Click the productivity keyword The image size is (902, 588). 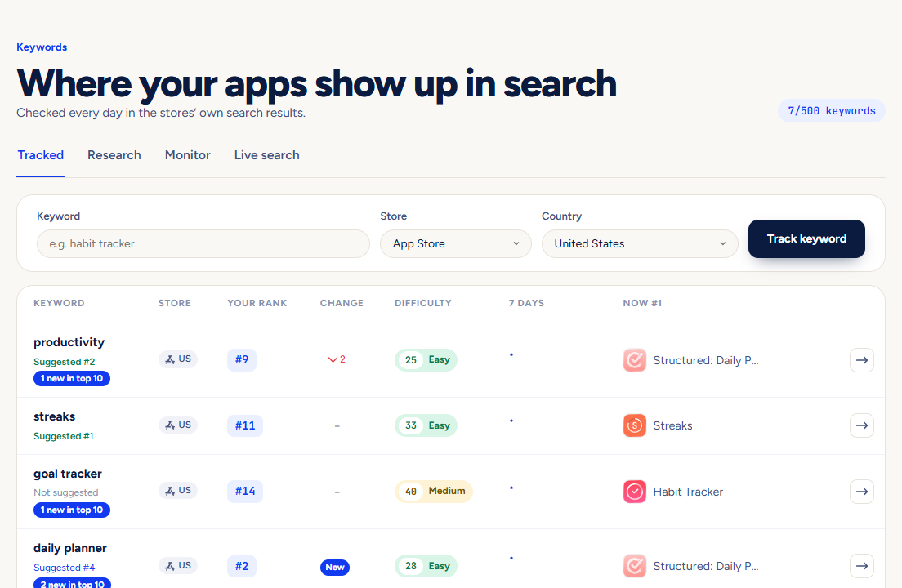pyautogui.click(x=69, y=342)
